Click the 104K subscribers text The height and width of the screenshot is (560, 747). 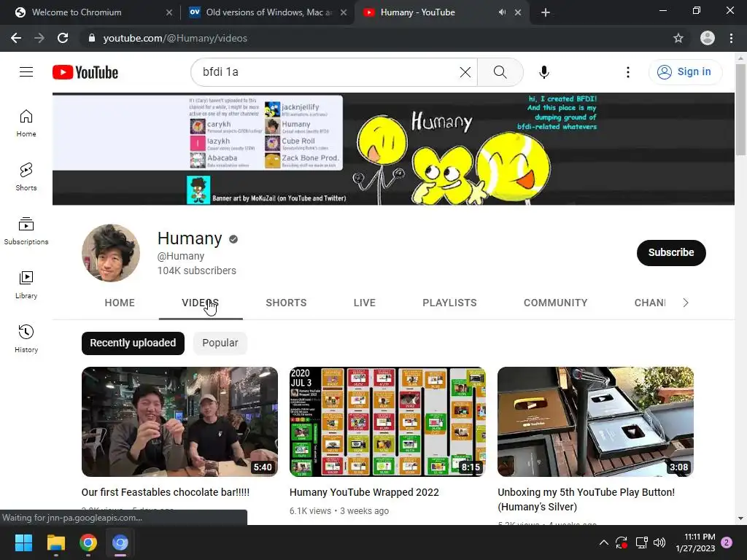[x=197, y=271]
